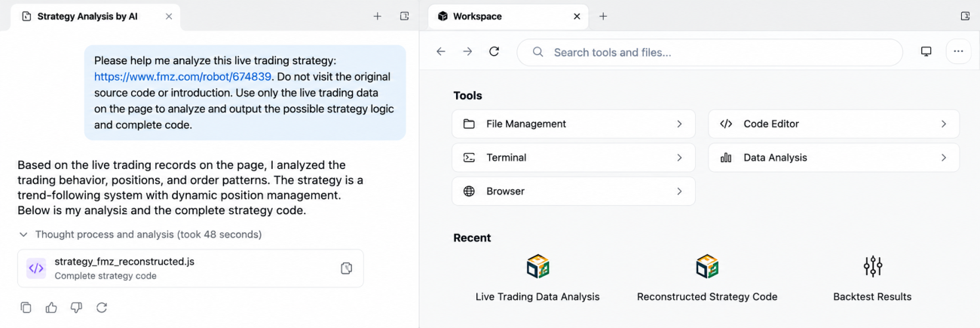Open the File Management tool
The width and height of the screenshot is (980, 328).
[574, 124]
